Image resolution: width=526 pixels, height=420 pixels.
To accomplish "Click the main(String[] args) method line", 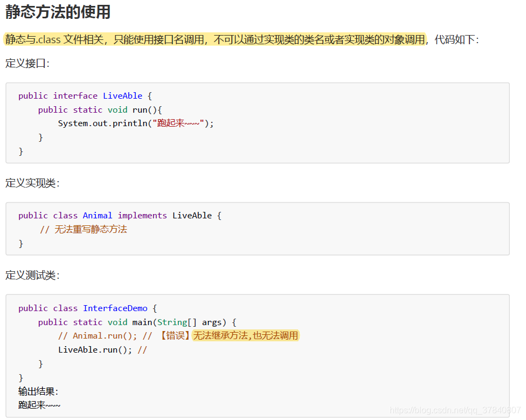I will [137, 322].
